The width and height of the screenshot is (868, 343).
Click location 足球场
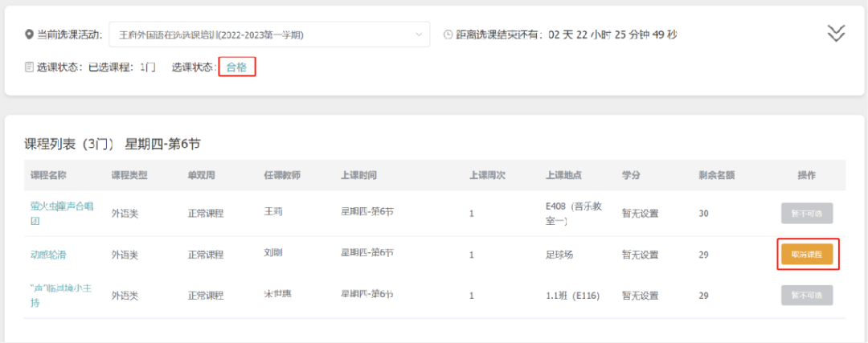[559, 255]
